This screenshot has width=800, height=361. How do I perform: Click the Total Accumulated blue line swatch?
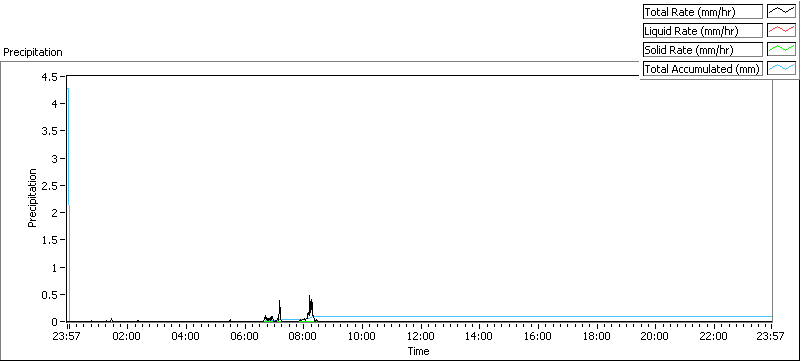pos(781,68)
